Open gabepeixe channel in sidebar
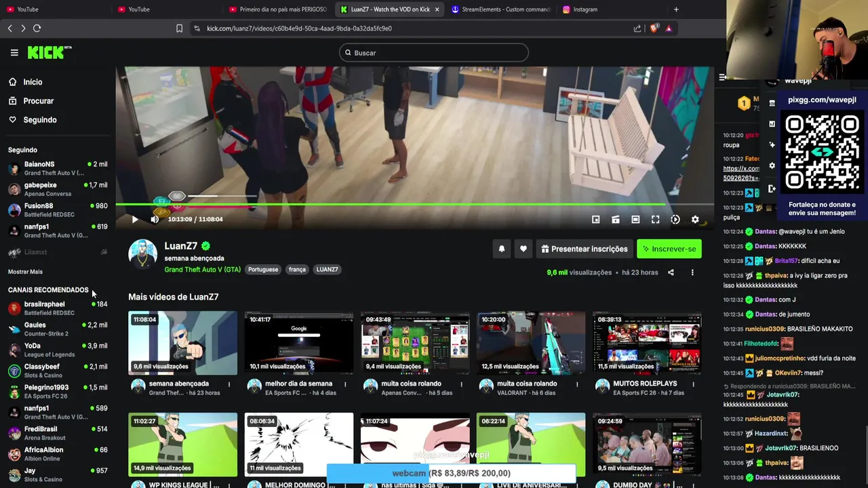This screenshot has height=488, width=868. pos(58,189)
